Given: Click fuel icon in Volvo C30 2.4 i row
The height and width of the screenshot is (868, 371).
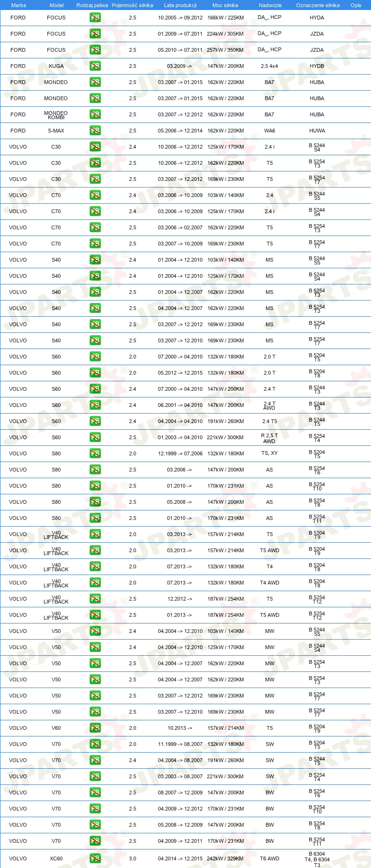Looking at the screenshot, I should coord(95,147).
